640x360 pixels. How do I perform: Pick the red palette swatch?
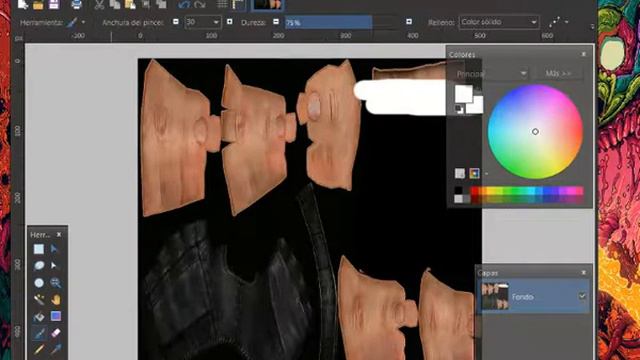coord(475,191)
